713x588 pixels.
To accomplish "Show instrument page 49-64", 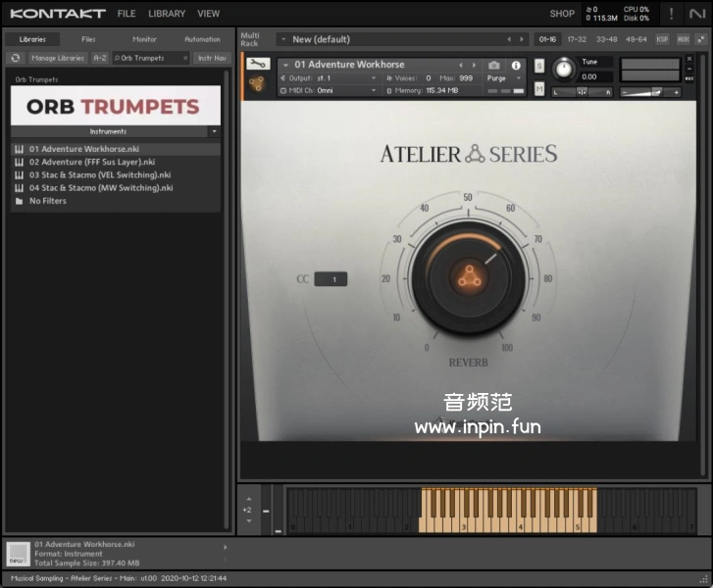I will click(636, 39).
